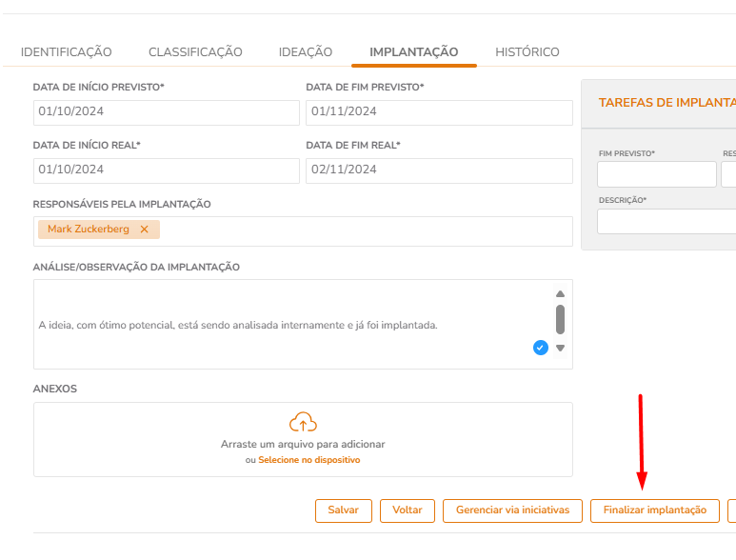Screen dimensions: 736x560
Task: Click the blue checkmark icon in the observation box
Action: coord(541,348)
